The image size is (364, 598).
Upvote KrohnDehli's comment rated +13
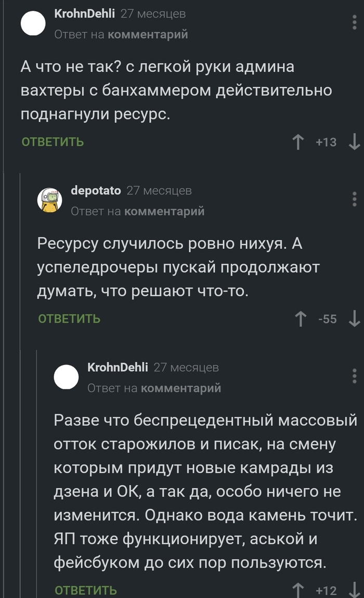tap(298, 142)
